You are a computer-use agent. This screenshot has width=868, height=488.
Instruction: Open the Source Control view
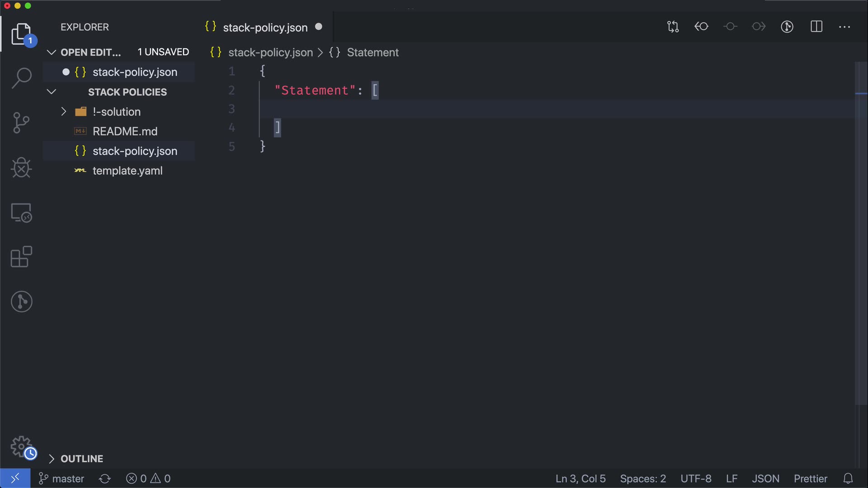pyautogui.click(x=21, y=123)
